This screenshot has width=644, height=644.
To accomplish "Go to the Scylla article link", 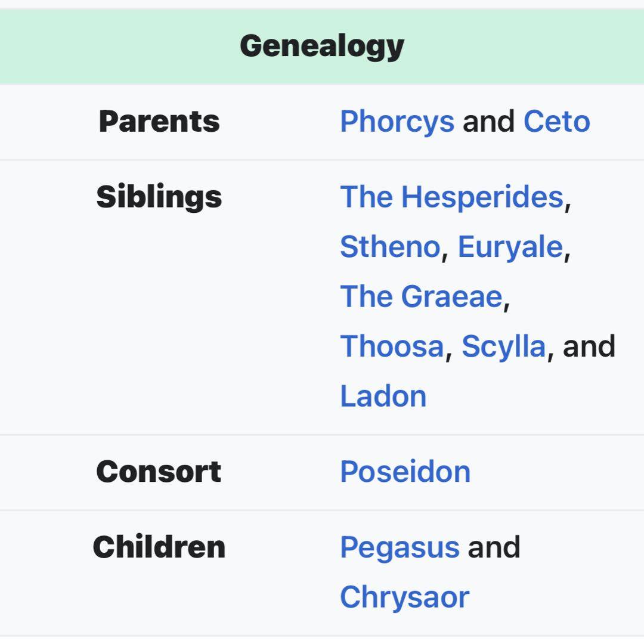I will click(x=503, y=346).
